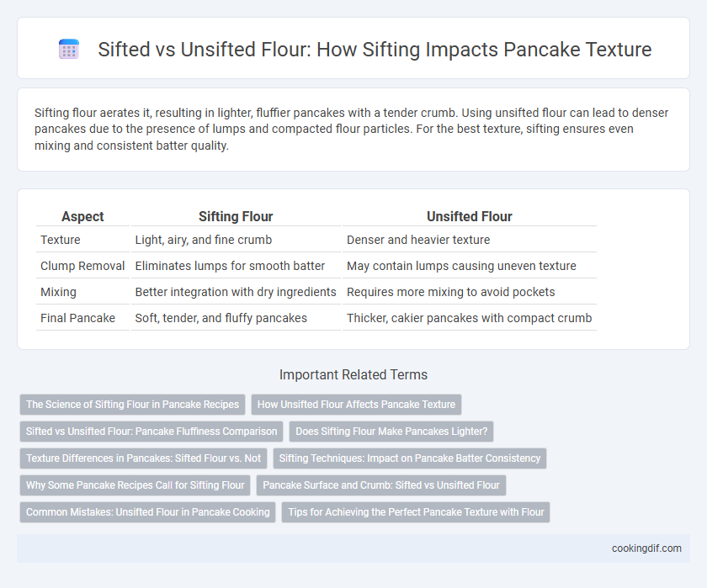Open 'The Science of Sifting Flour in Pancake Recipes' tag
The height and width of the screenshot is (588, 707).
click(133, 405)
